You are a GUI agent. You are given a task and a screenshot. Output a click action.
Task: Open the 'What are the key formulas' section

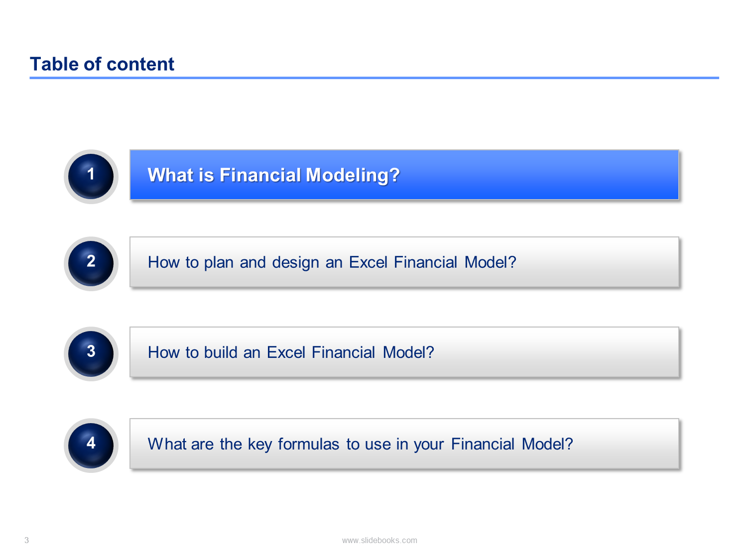pos(404,444)
